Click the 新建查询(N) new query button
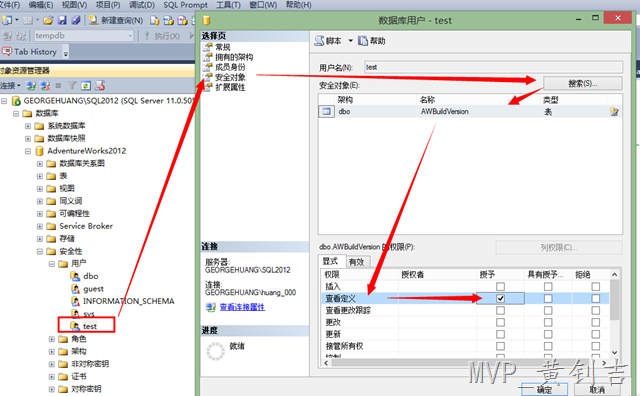Viewport: 640px width, 396px height. point(116,20)
